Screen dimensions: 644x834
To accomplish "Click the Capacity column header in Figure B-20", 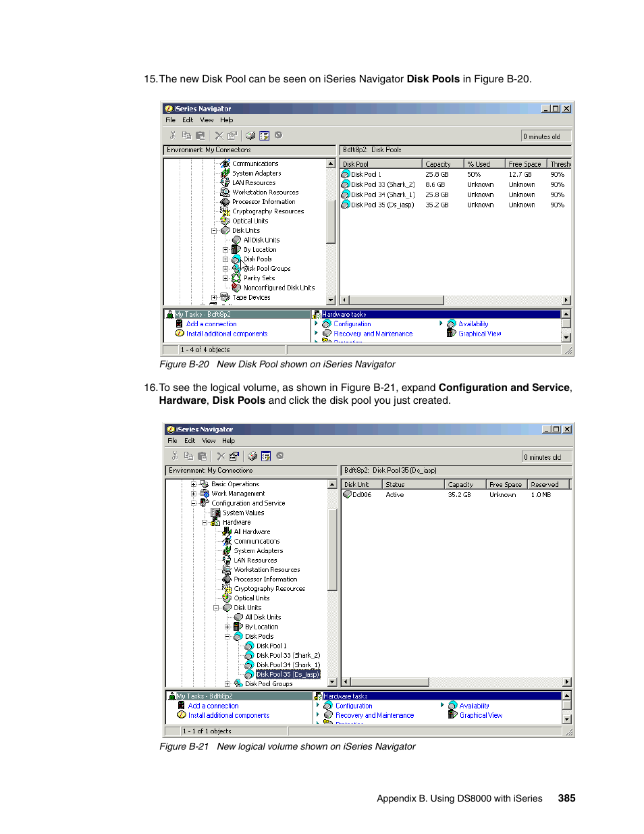I will point(443,164).
